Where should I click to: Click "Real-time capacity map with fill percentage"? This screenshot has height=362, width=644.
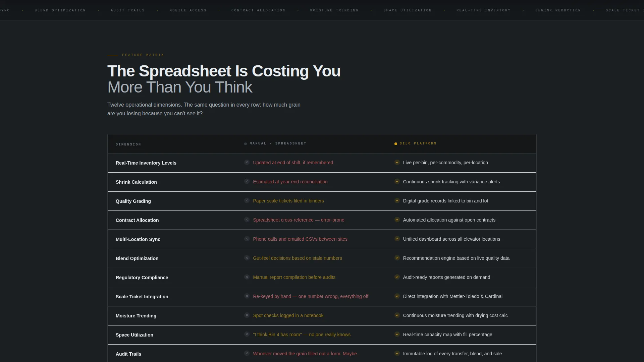click(x=448, y=335)
